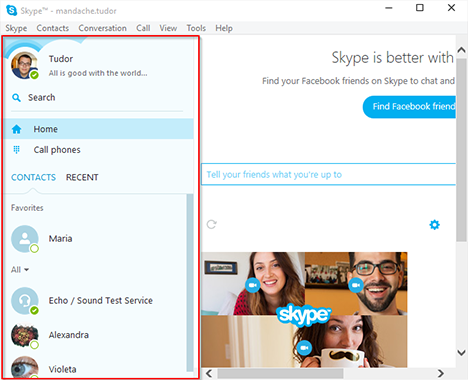Click the main pane scroll up arrow
The height and width of the screenshot is (380, 468).
tap(461, 50)
